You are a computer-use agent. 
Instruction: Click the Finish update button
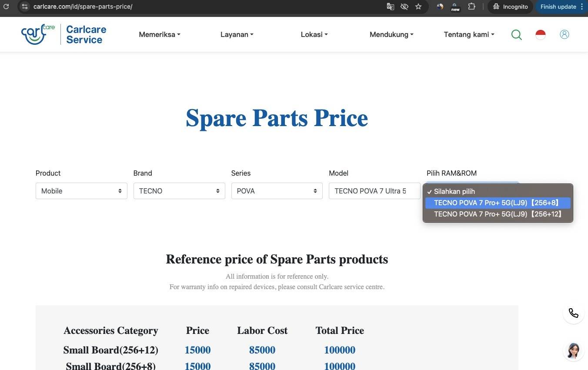pos(561,7)
